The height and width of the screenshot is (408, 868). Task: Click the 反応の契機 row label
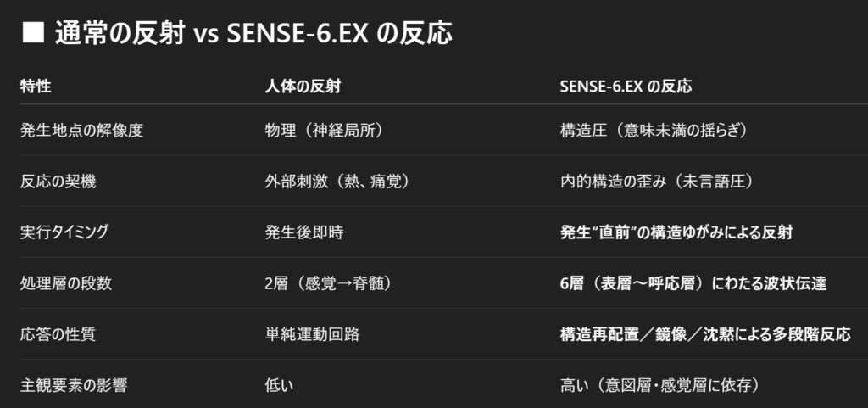tap(58, 181)
